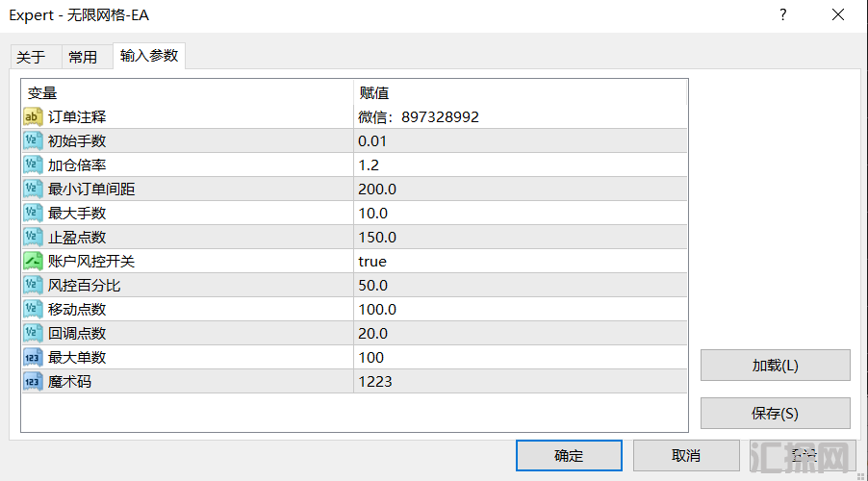This screenshot has height=481, width=868.
Task: Select the 止盈点数 variable name
Action: pos(77,238)
